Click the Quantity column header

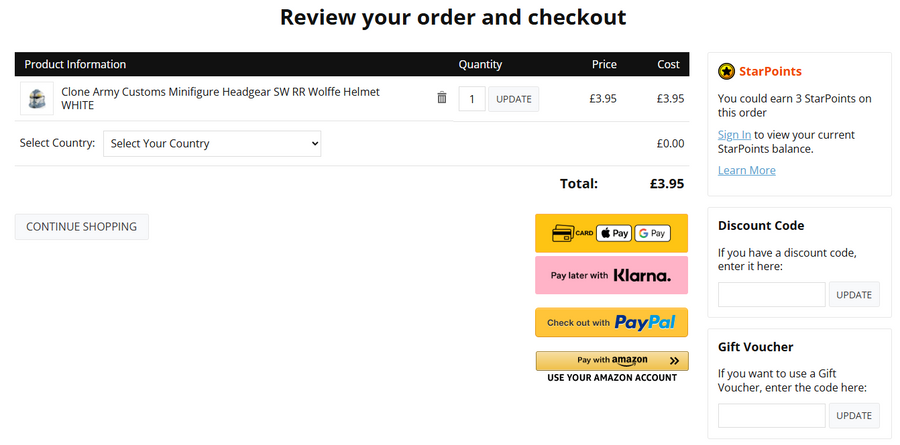[x=480, y=64]
